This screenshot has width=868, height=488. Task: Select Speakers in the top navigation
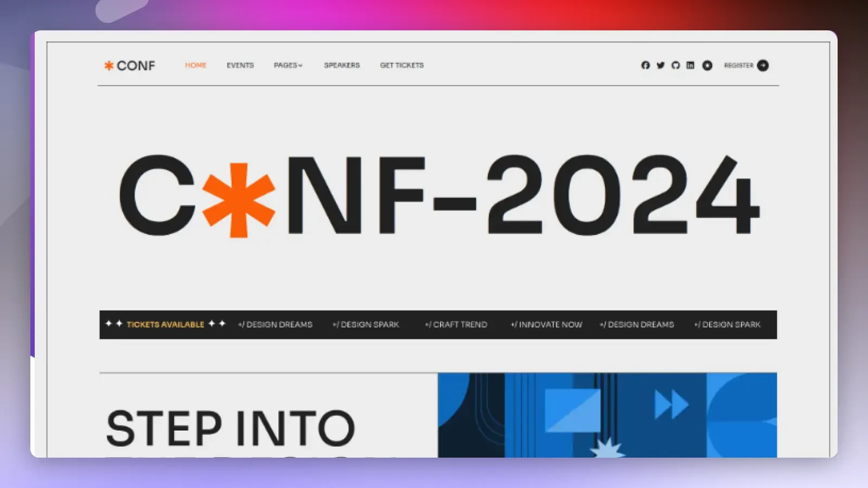point(342,65)
